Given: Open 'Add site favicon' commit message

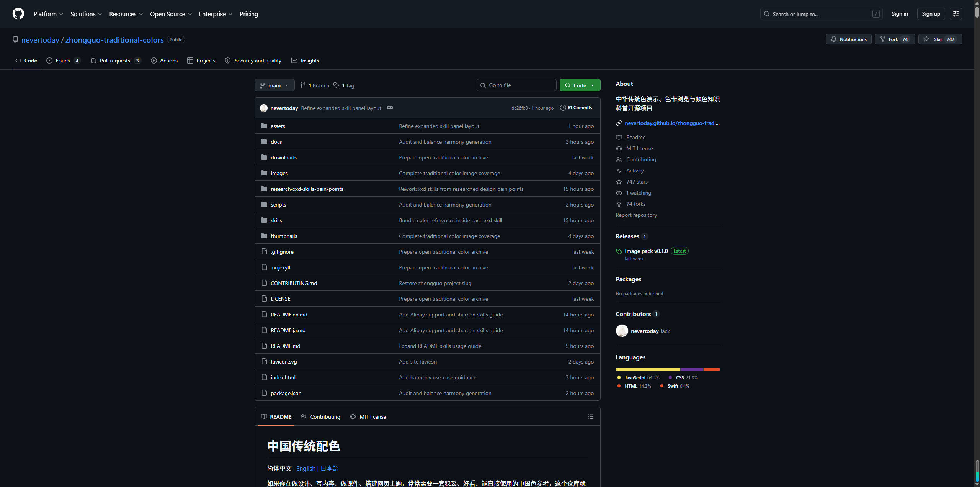Looking at the screenshot, I should pyautogui.click(x=418, y=361).
